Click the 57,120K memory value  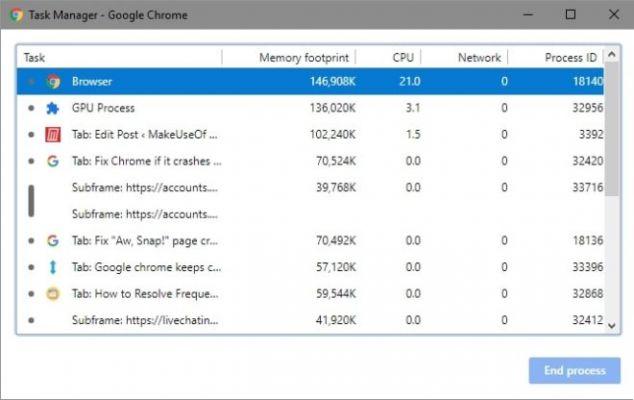(x=336, y=267)
